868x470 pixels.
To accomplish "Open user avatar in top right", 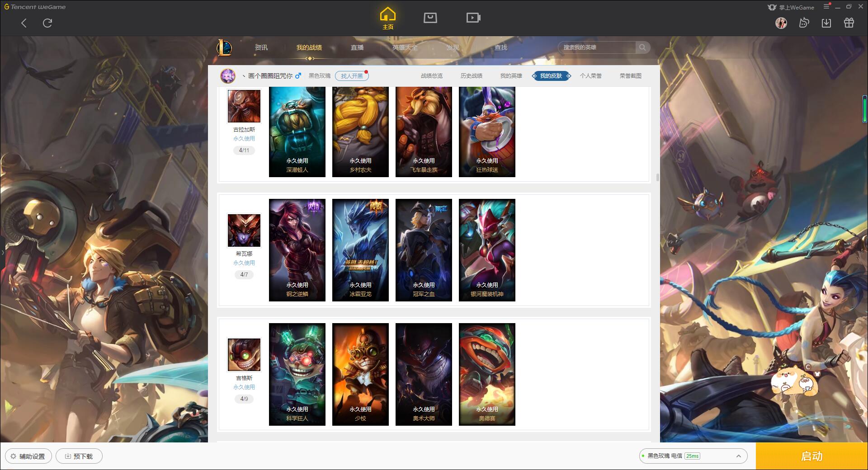I will [781, 23].
